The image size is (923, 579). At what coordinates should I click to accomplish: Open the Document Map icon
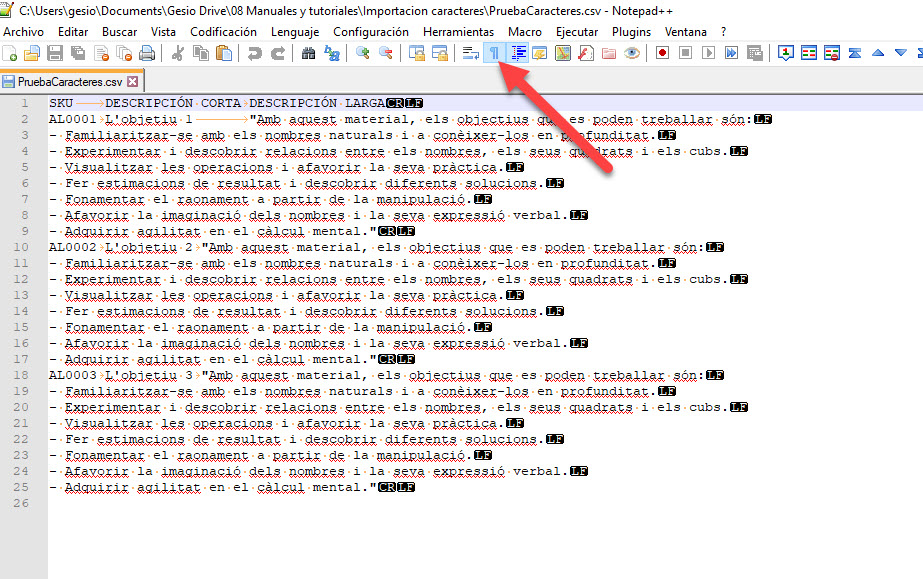[563, 54]
